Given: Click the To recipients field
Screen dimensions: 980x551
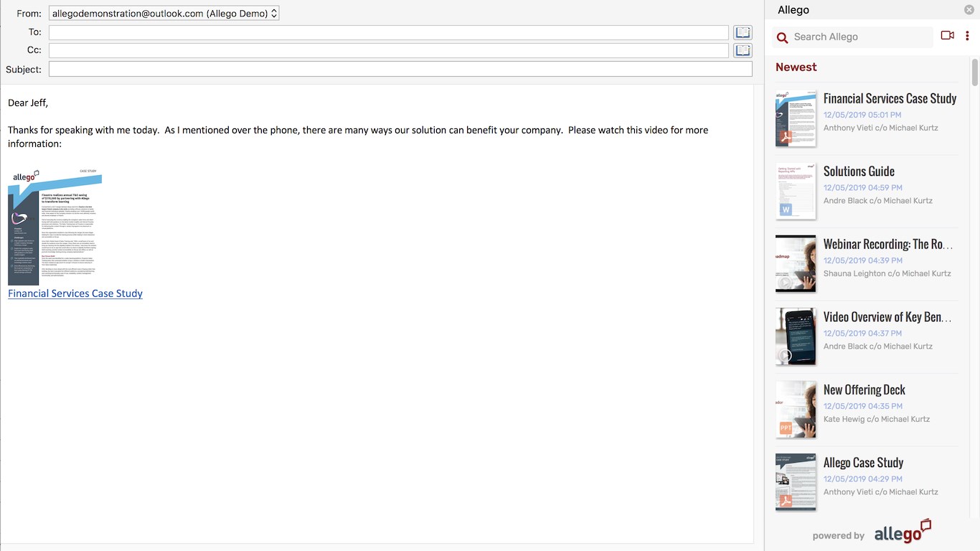Looking at the screenshot, I should pos(389,32).
